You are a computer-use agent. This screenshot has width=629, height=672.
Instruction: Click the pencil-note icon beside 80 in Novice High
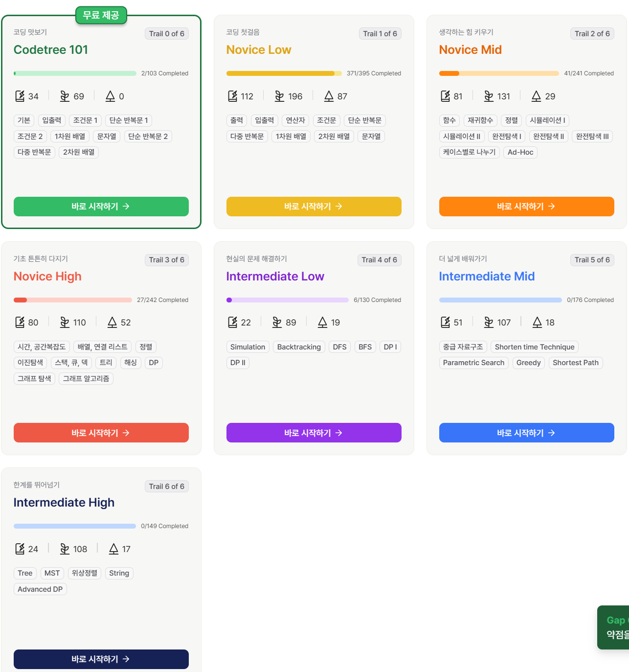coord(20,322)
